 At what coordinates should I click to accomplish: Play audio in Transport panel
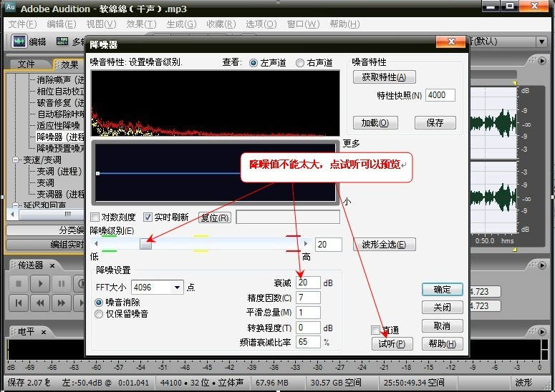click(40, 283)
